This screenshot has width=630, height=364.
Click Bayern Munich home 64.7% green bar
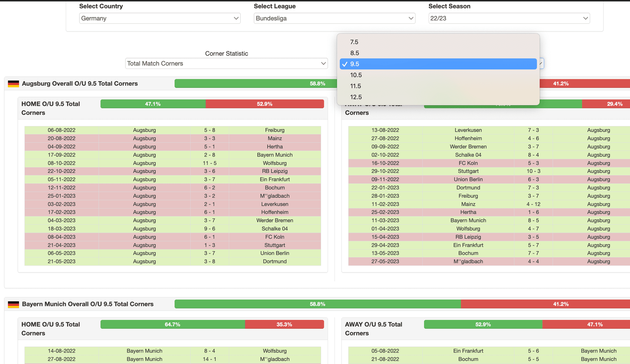tap(173, 325)
